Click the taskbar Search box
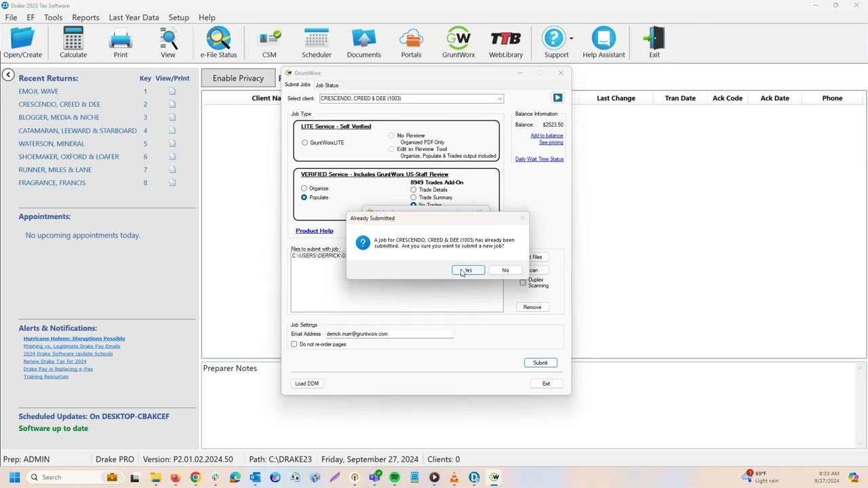 point(75,477)
